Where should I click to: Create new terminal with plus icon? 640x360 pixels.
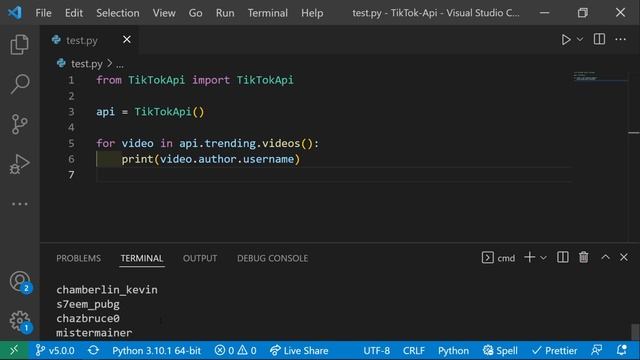click(x=529, y=258)
